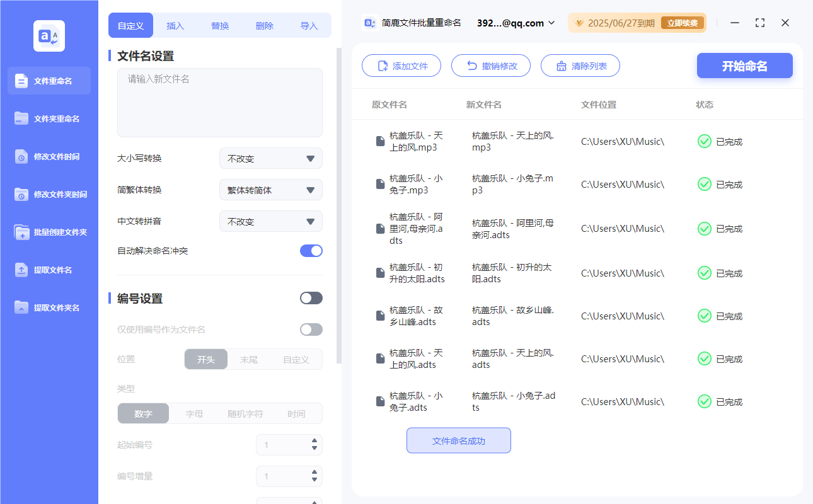Viewport: 813px width, 504px height.
Task: Select the 提取文件夹名 tool
Action: tap(49, 307)
